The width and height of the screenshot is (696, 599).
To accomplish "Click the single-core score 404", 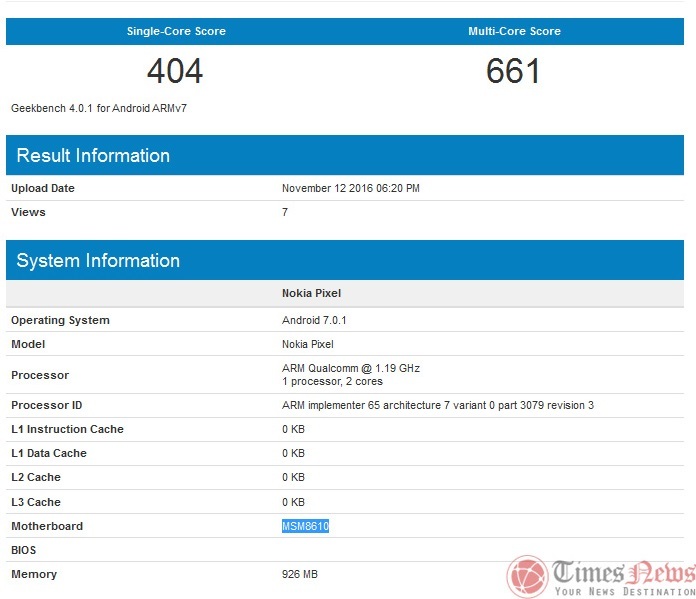I will (175, 71).
